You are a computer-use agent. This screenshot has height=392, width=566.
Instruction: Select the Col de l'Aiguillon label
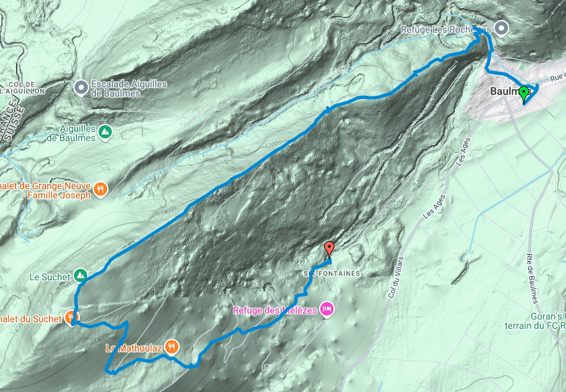click(x=23, y=88)
